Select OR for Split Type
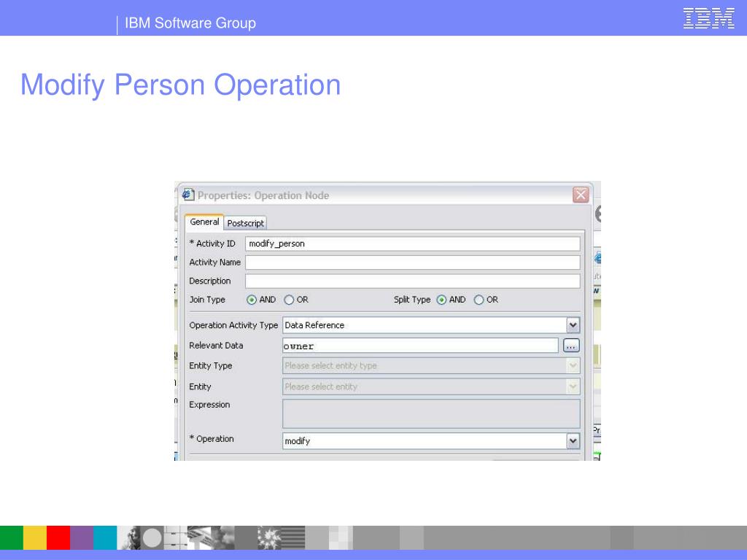Image resolution: width=747 pixels, height=560 pixels. pos(479,300)
